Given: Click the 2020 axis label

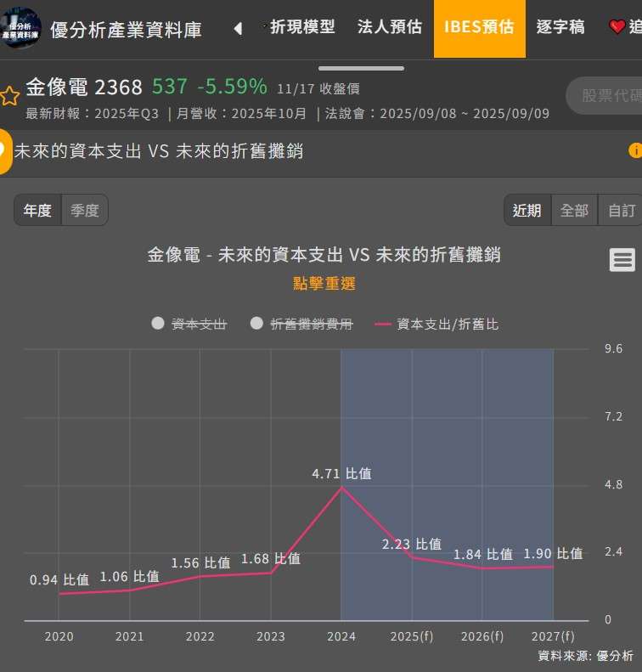Looking at the screenshot, I should (59, 636).
